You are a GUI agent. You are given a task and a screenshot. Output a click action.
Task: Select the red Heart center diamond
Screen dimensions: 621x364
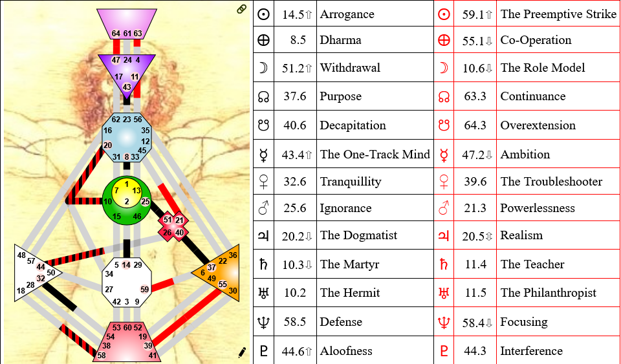click(x=173, y=226)
